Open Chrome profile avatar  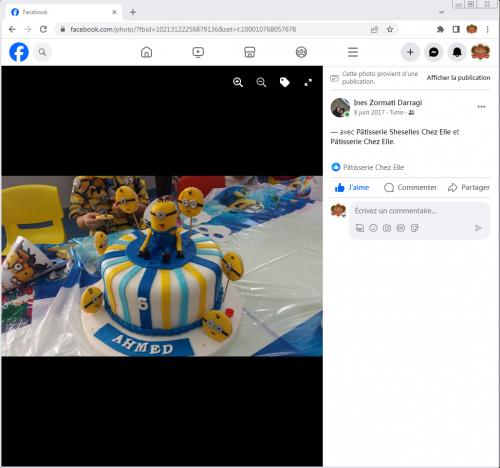(x=472, y=29)
